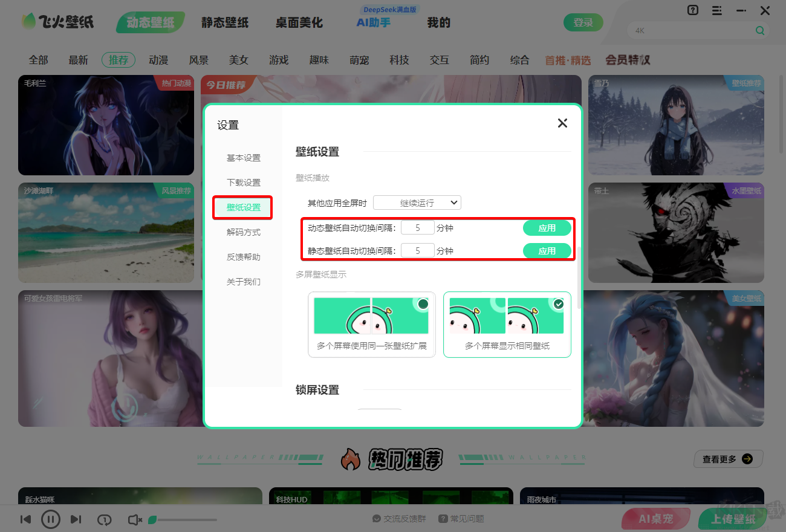
Task: Open the hamburger menu icon
Action: point(716,10)
